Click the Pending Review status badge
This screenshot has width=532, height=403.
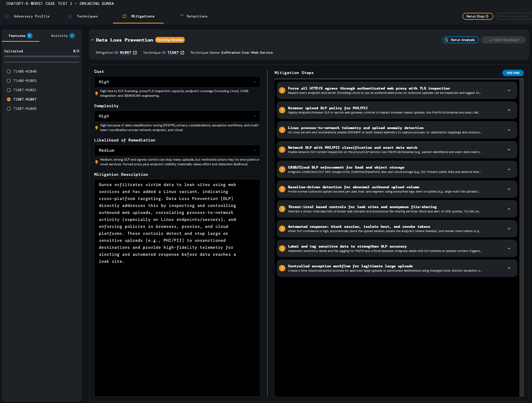170,40
